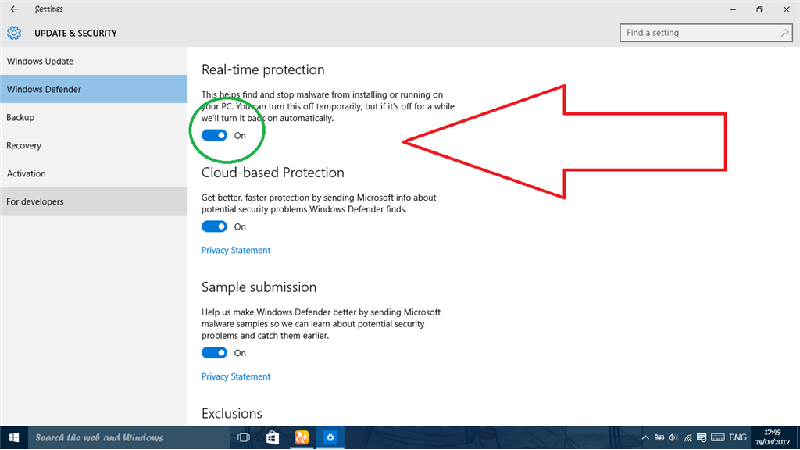
Task: Launch the Store app from taskbar
Action: coord(272,437)
